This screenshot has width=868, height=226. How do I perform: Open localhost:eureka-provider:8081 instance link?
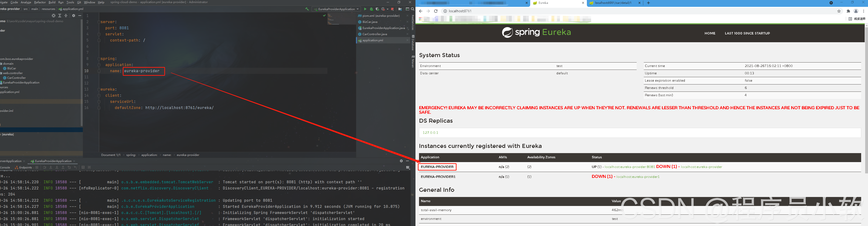629,167
